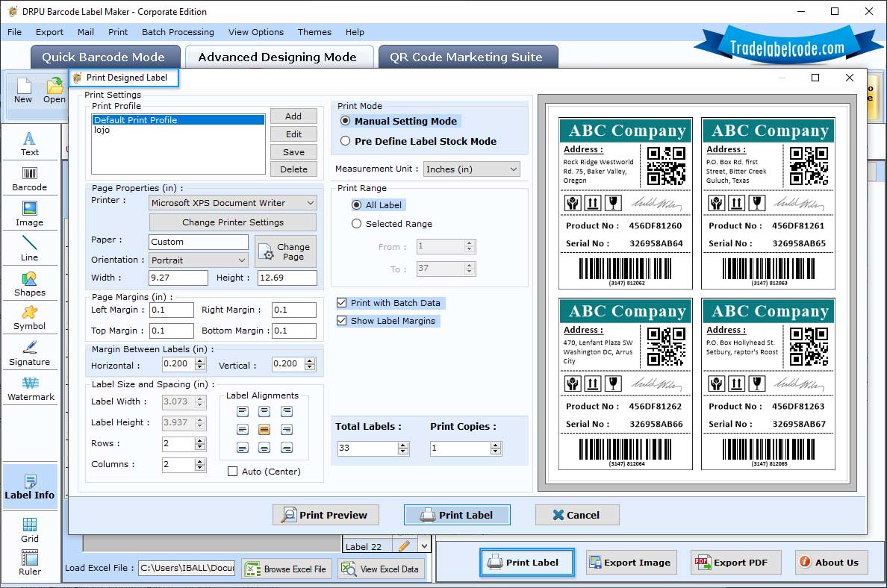Click the New label icon

tap(23, 90)
